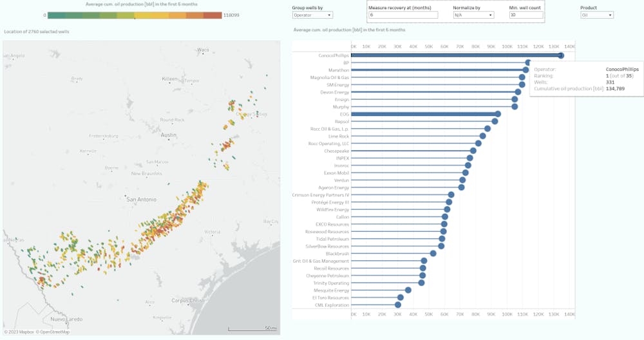
Task: Open the OpenStreetMap attribution link
Action: [53, 332]
